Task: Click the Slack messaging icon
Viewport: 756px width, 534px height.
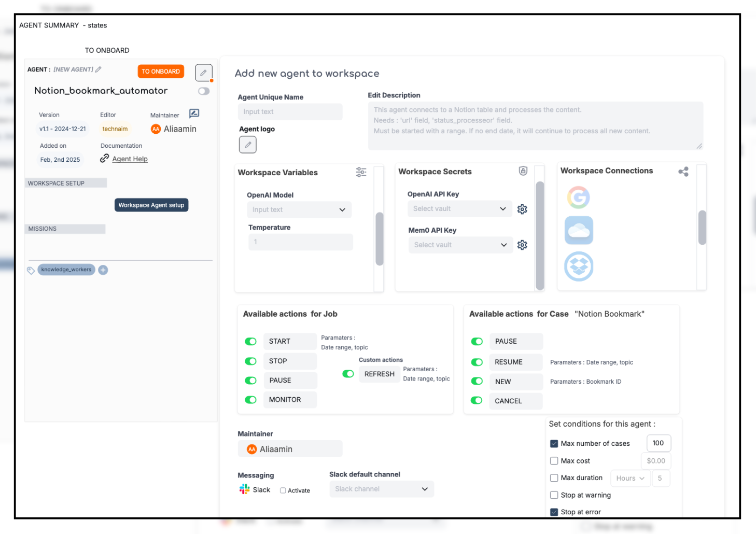Action: coord(244,489)
